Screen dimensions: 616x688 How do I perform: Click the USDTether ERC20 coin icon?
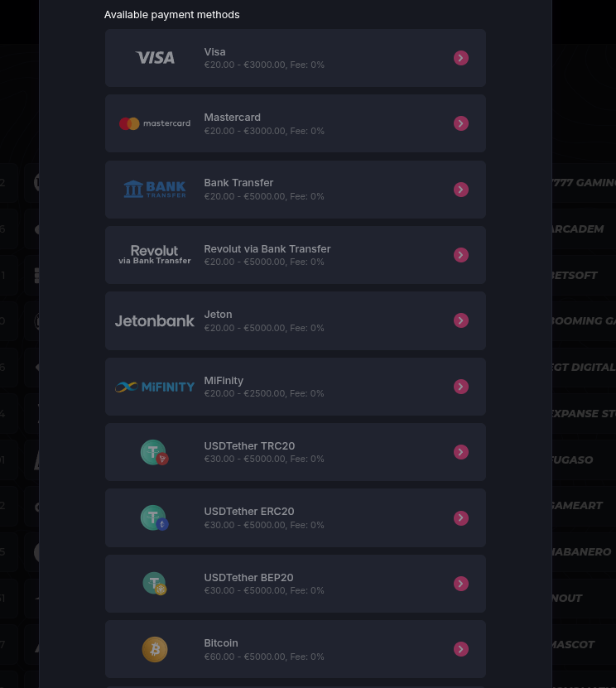click(x=155, y=518)
